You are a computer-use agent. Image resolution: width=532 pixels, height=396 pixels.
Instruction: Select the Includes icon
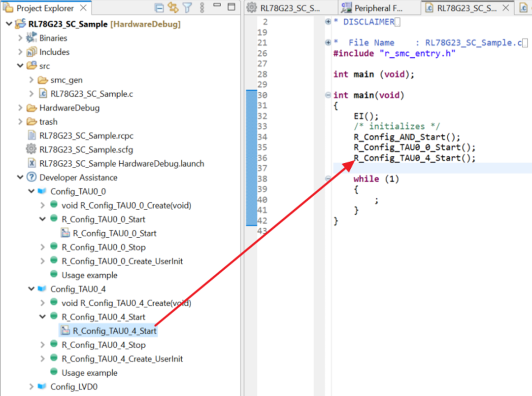coord(32,52)
